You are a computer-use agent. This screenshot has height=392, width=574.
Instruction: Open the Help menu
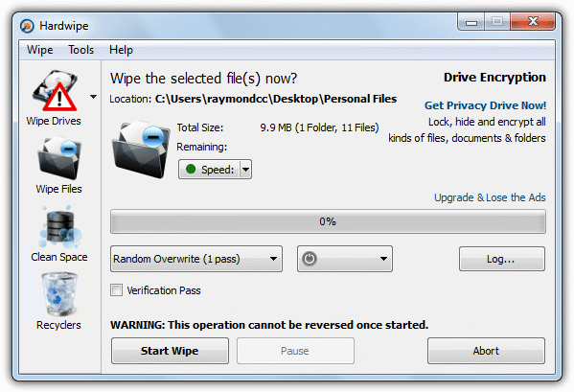tap(121, 50)
